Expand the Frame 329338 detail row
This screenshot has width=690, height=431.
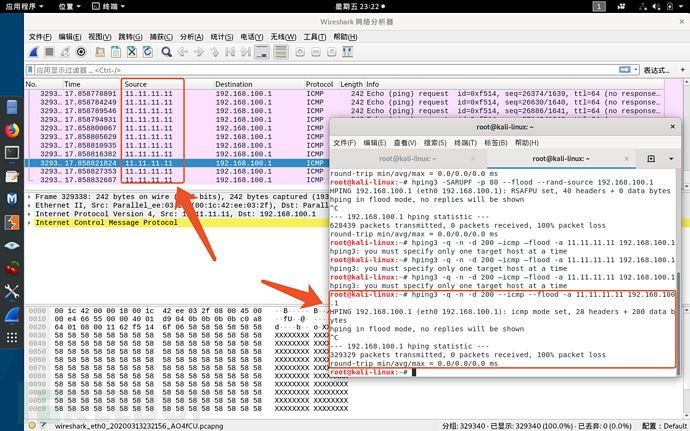tap(30, 197)
